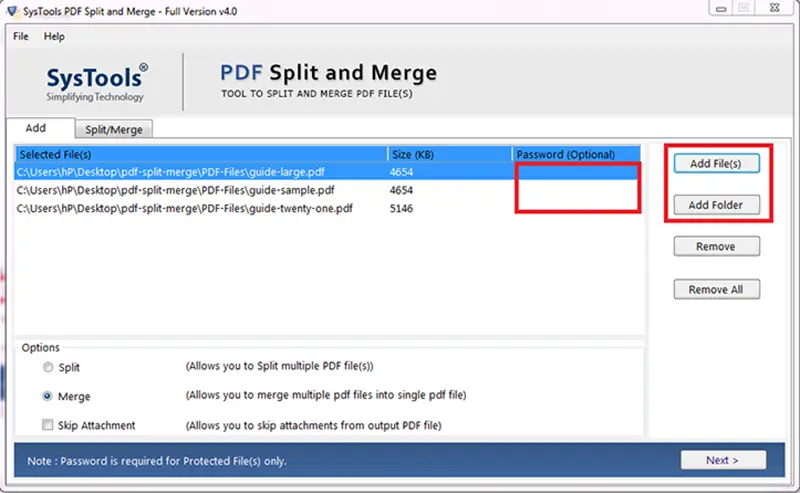Viewport: 800px width, 493px height.
Task: Click the Add Folder button
Action: [x=716, y=205]
